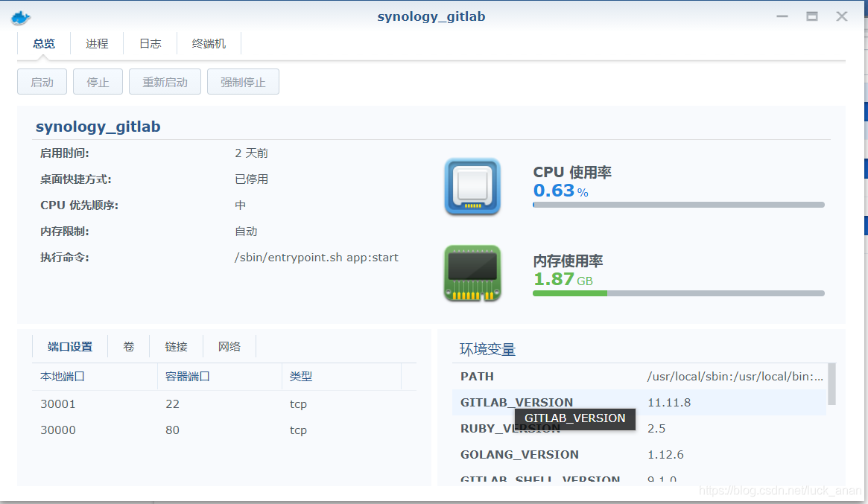Click the CPU chip icon
Screen dimensions: 868x504
(x=472, y=186)
